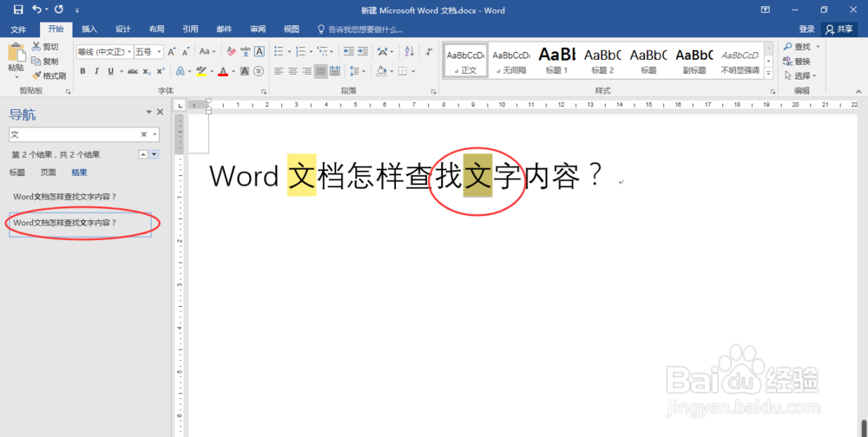Switch to the Design (设计) tab
Viewport: 868px width, 437px height.
[x=123, y=29]
